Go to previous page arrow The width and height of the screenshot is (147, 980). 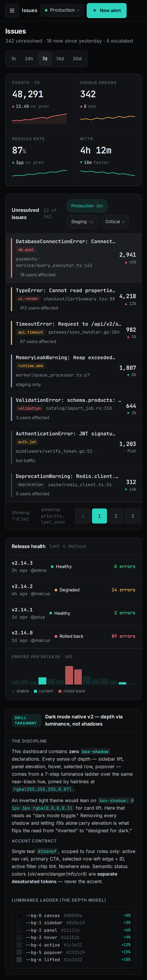83,516
